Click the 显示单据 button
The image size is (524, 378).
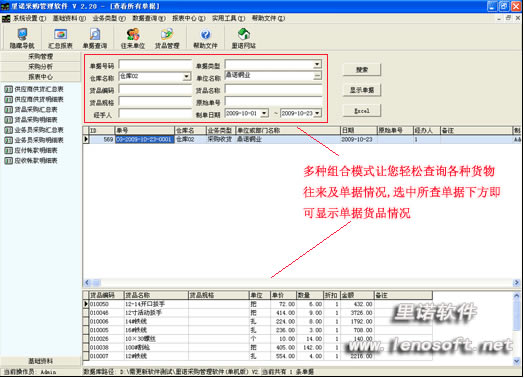click(362, 90)
